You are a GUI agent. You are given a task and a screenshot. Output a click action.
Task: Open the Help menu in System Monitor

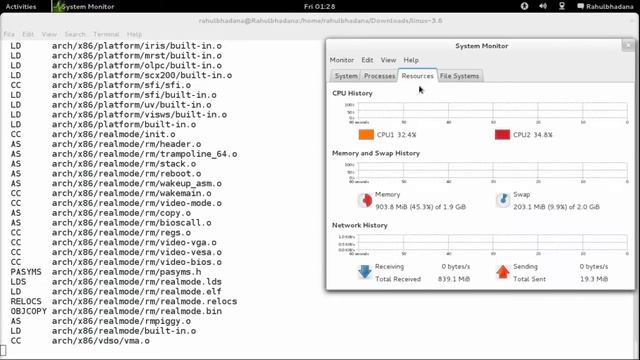tap(411, 60)
